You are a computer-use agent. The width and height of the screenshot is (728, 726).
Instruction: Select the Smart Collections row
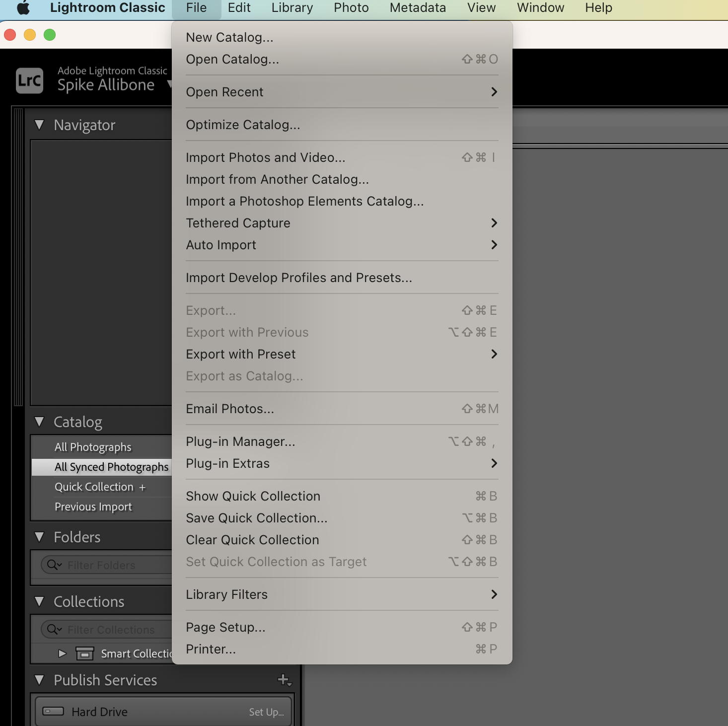tap(102, 653)
